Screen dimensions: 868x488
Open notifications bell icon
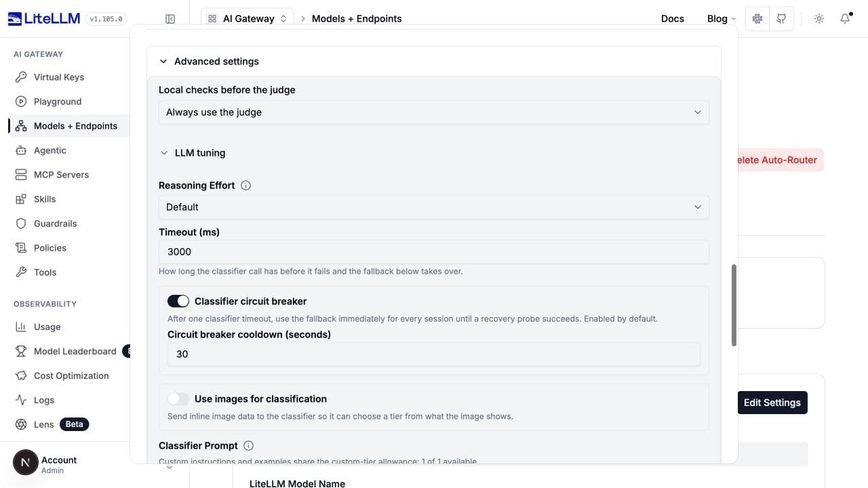point(845,19)
